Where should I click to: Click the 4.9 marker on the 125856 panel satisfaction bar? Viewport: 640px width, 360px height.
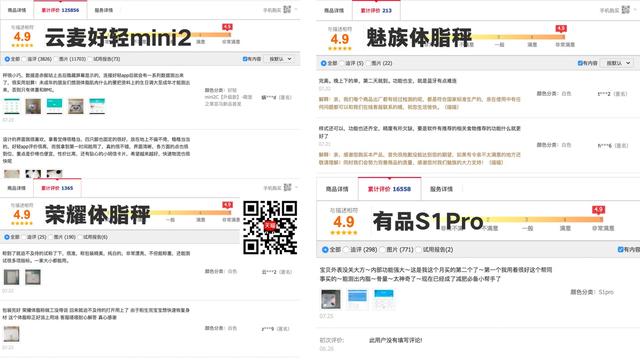pos(227,27)
